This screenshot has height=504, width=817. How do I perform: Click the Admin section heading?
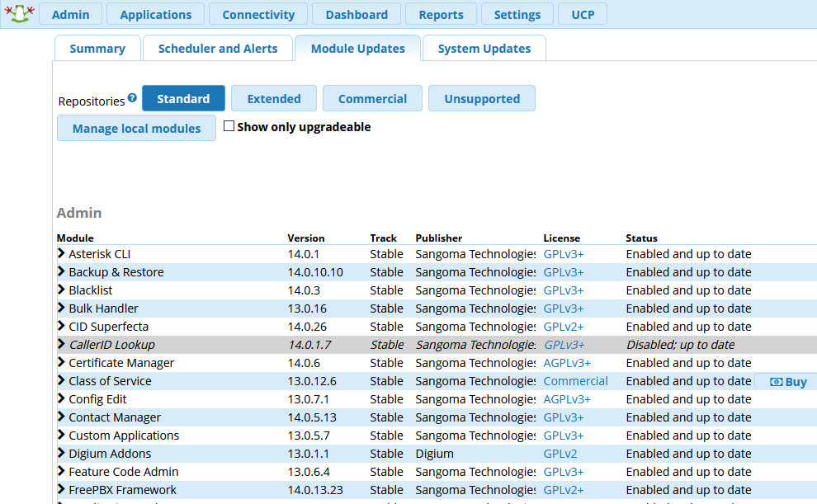click(x=79, y=213)
